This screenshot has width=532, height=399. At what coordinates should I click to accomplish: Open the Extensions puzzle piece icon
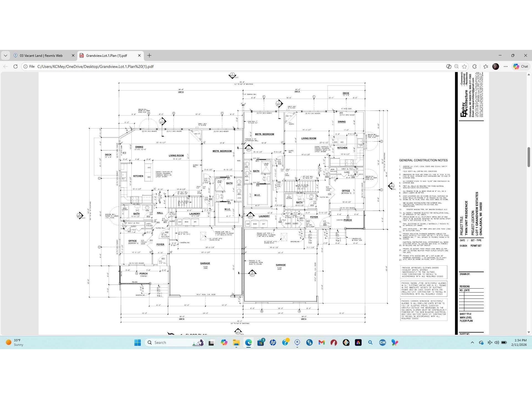[x=475, y=66]
